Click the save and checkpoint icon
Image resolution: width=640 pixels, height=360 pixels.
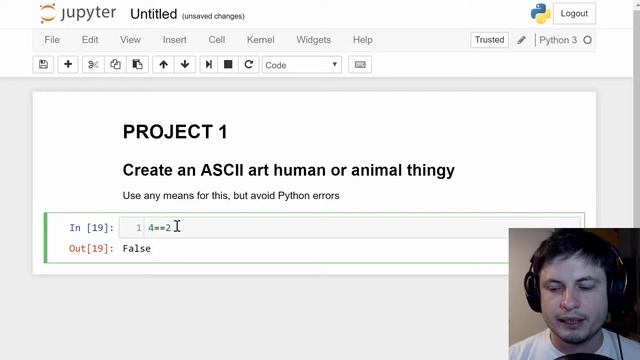click(43, 64)
